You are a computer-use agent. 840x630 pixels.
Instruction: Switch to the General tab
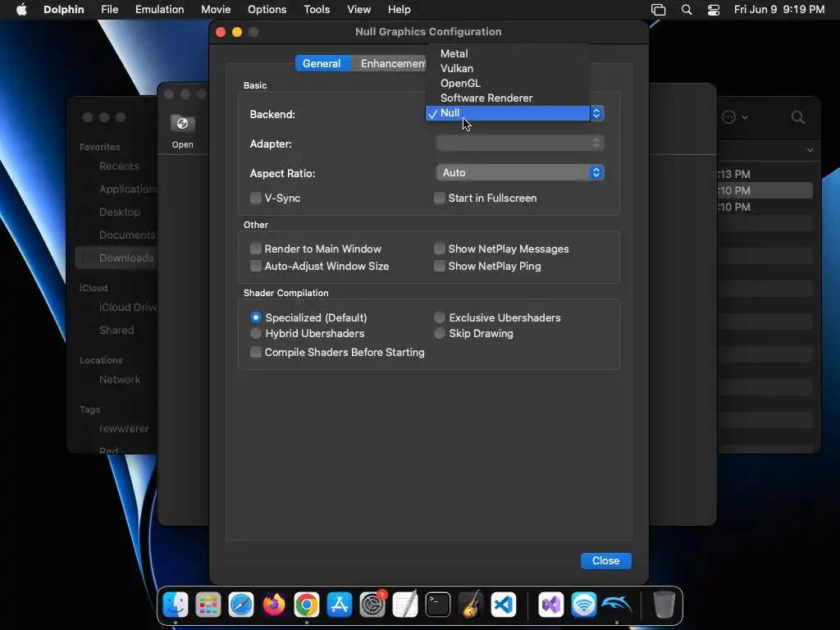coord(322,63)
